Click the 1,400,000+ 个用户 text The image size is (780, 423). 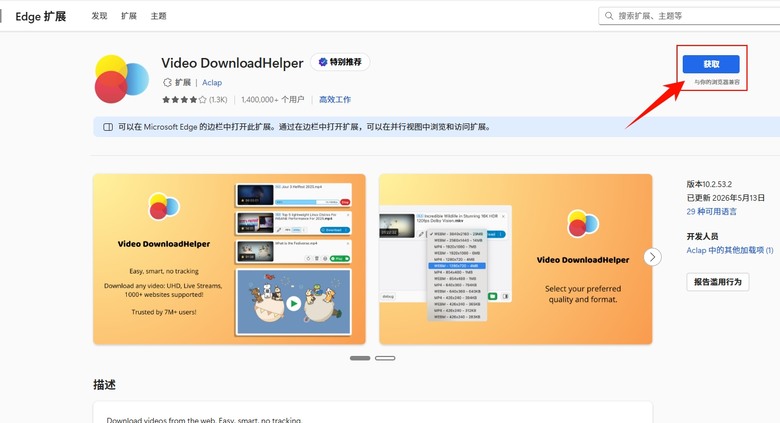(273, 100)
